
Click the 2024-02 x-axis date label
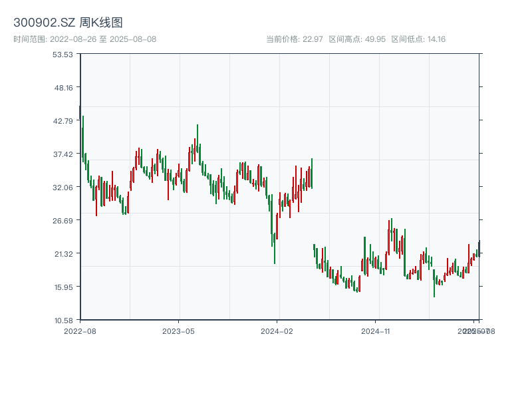point(277,331)
